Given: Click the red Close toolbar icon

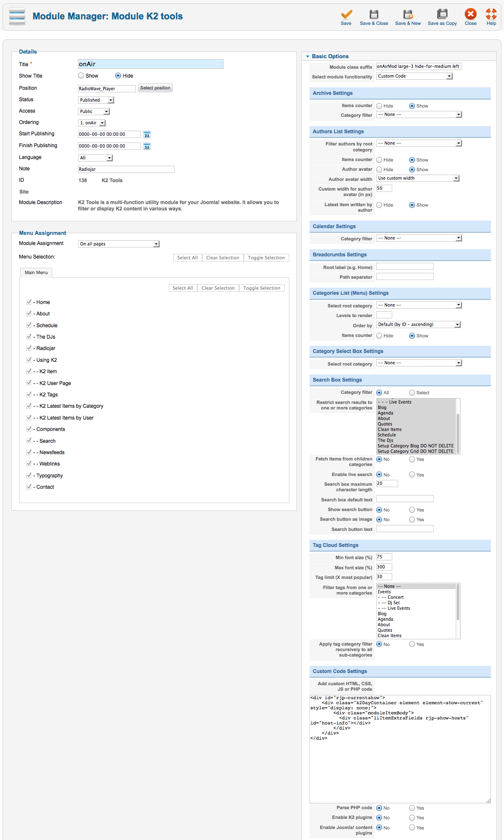Looking at the screenshot, I should [471, 14].
